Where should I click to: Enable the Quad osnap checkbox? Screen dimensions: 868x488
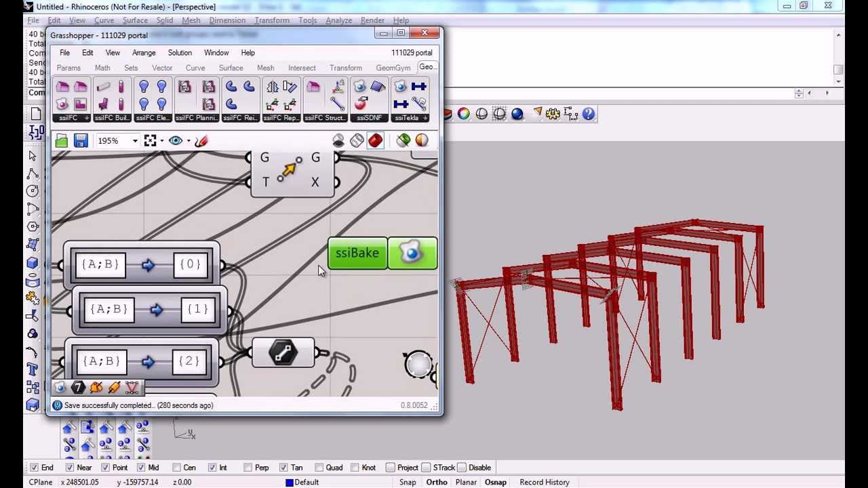coord(319,468)
